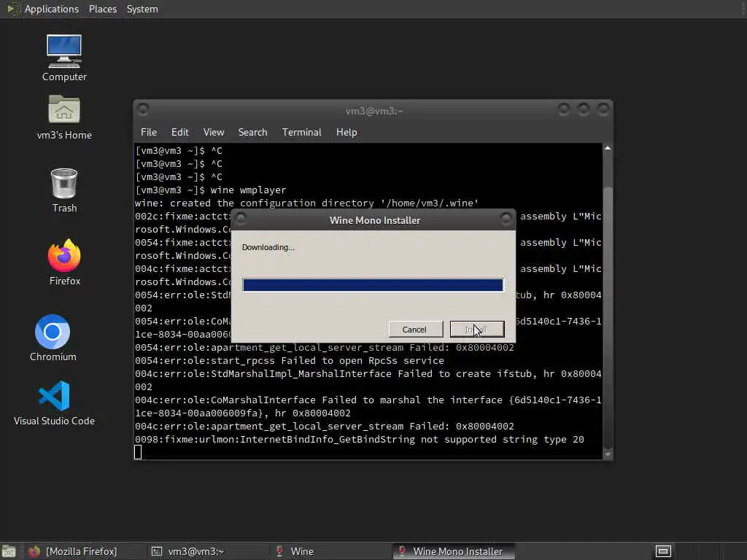The image size is (747, 560).
Task: Click the terminal title 'vm3@vm3:~'
Action: pos(374,111)
